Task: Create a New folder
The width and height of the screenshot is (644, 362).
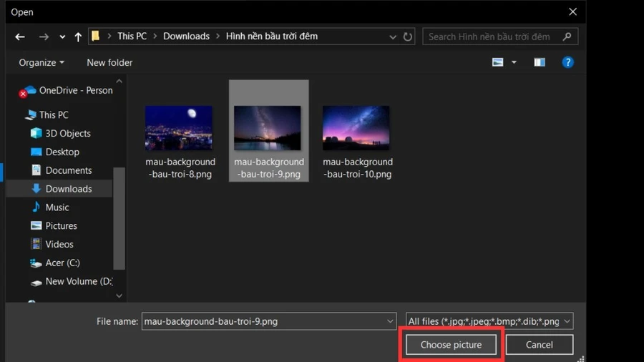Action: 109,62
